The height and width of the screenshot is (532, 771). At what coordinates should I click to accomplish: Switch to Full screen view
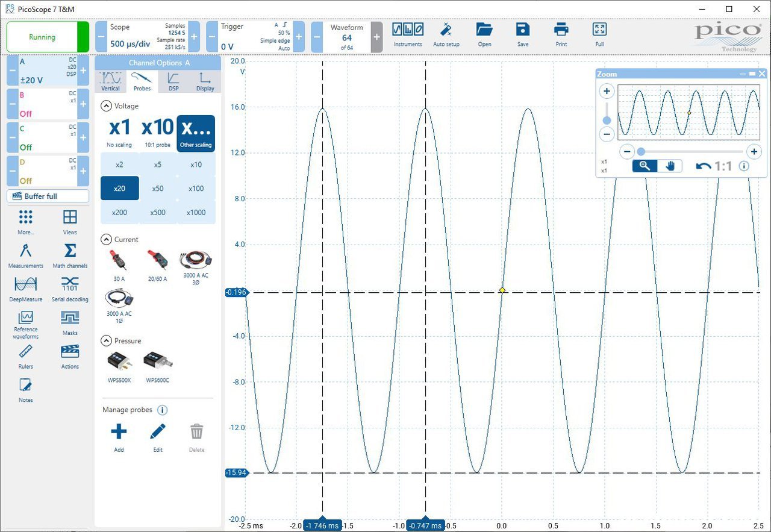coord(599,35)
